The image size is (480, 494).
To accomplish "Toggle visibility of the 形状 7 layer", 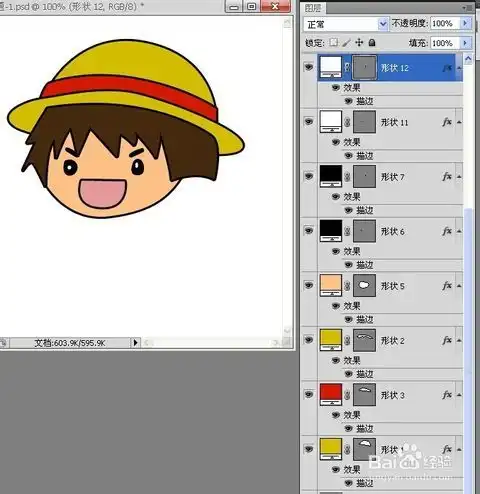I will pos(309,176).
